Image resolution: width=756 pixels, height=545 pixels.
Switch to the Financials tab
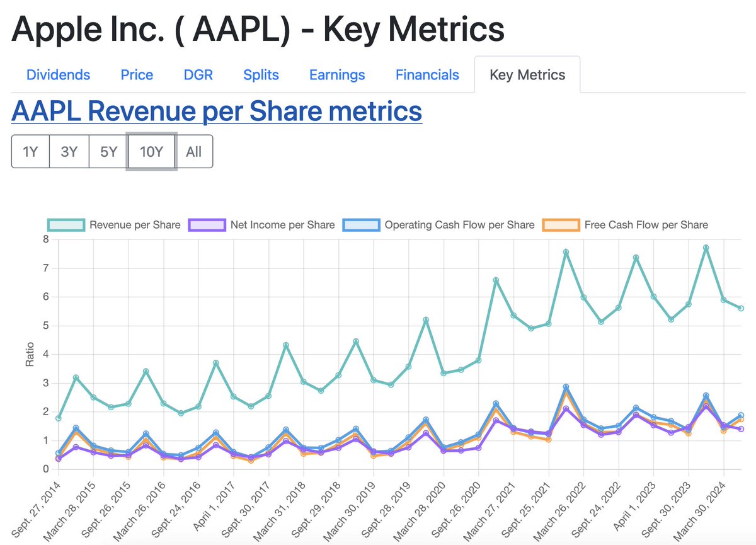427,75
